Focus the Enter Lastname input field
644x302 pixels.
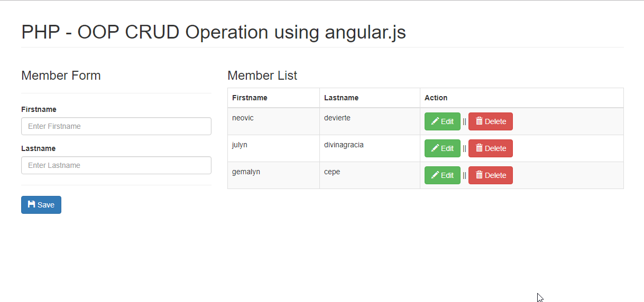point(116,165)
